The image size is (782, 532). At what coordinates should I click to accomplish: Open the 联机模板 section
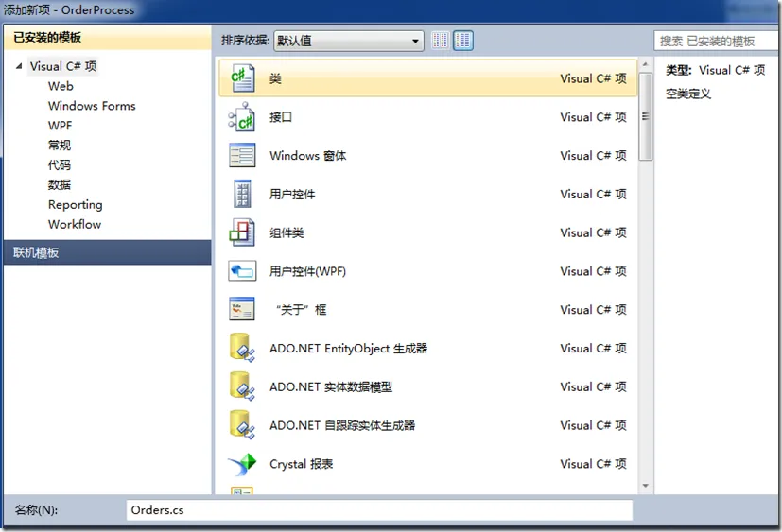tap(107, 252)
